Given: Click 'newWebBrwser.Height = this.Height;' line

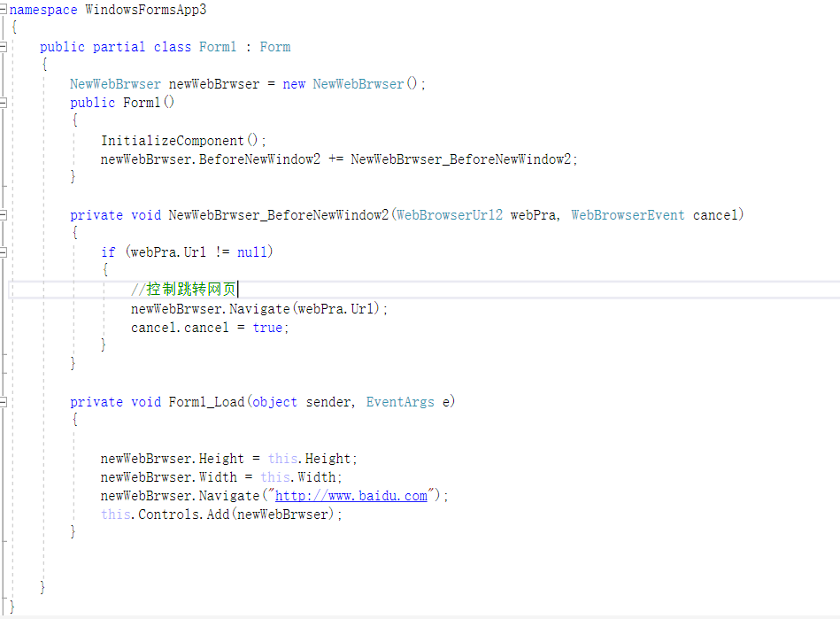Looking at the screenshot, I should (228, 459).
